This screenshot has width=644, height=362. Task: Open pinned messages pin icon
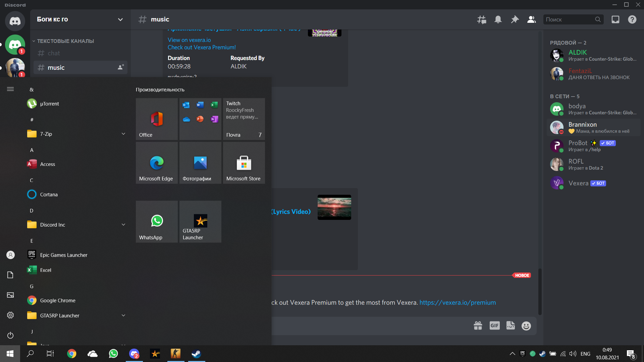pyautogui.click(x=515, y=20)
